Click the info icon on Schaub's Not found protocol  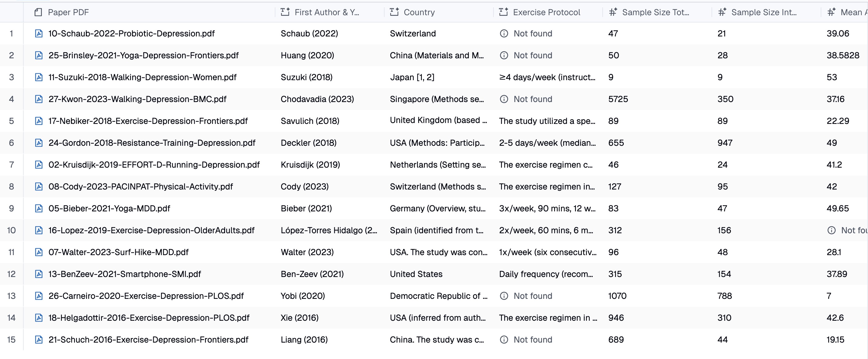[x=504, y=33]
